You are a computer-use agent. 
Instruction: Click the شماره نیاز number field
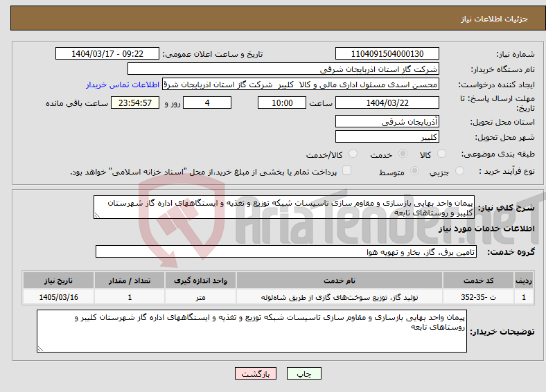[x=387, y=53]
